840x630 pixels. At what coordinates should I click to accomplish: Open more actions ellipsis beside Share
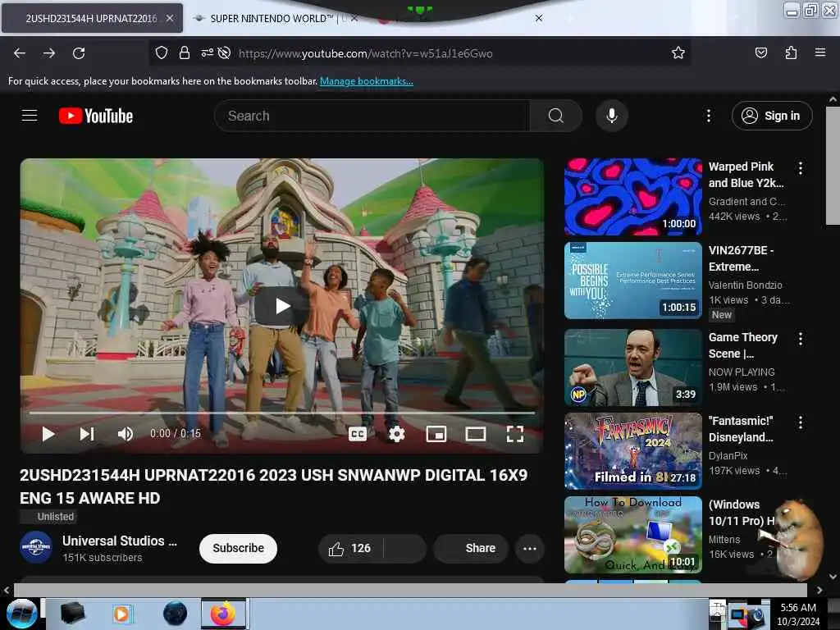coord(529,548)
